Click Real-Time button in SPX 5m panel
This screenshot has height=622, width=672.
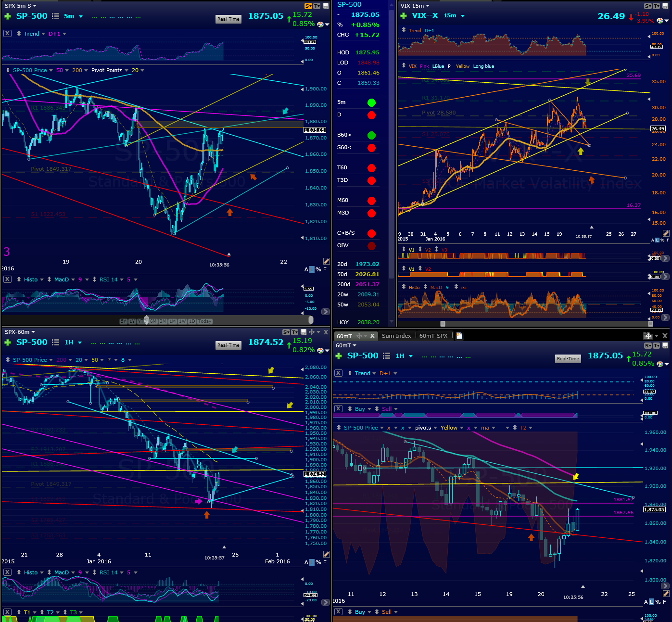228,19
